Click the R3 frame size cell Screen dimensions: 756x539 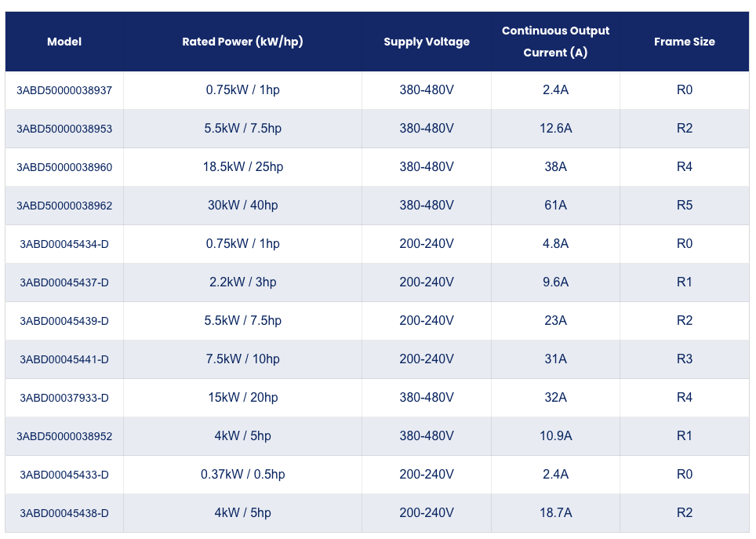(684, 359)
